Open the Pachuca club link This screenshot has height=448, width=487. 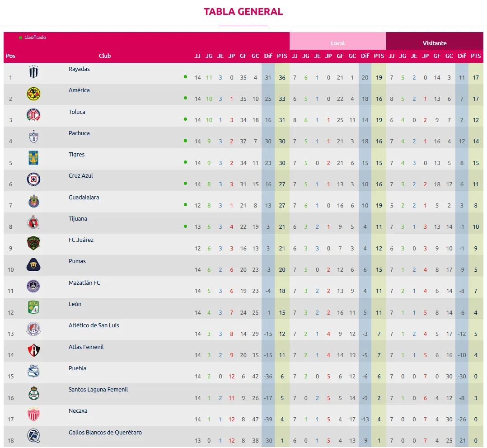[x=79, y=133]
